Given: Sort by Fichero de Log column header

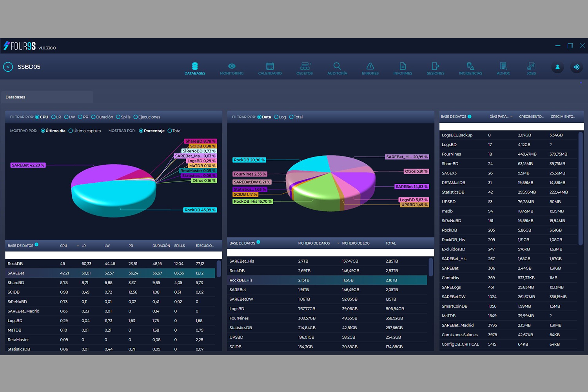Looking at the screenshot, I should pyautogui.click(x=356, y=243).
